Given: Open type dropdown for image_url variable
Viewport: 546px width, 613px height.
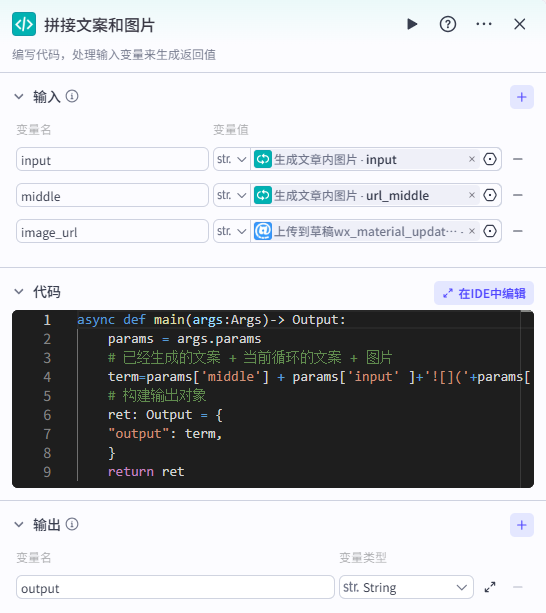Looking at the screenshot, I should pyautogui.click(x=231, y=231).
